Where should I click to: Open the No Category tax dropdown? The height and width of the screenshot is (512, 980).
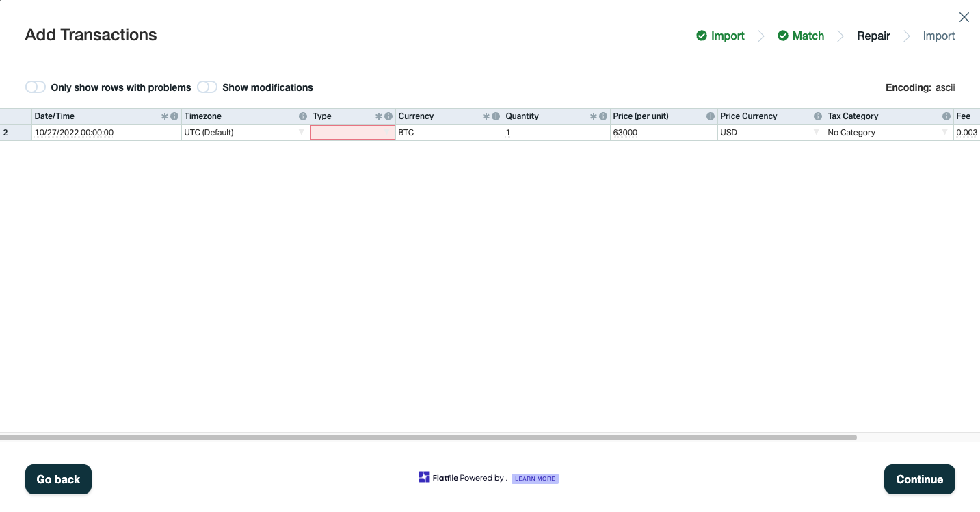pos(945,132)
